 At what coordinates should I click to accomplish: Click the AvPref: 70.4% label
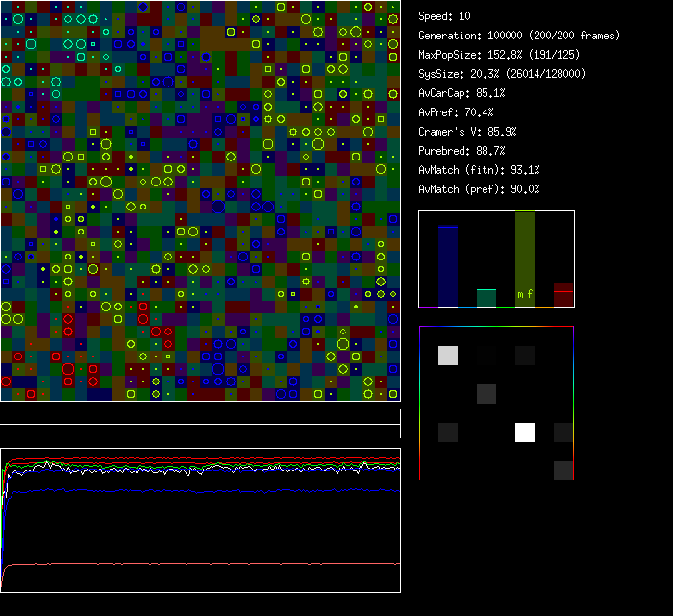[456, 112]
